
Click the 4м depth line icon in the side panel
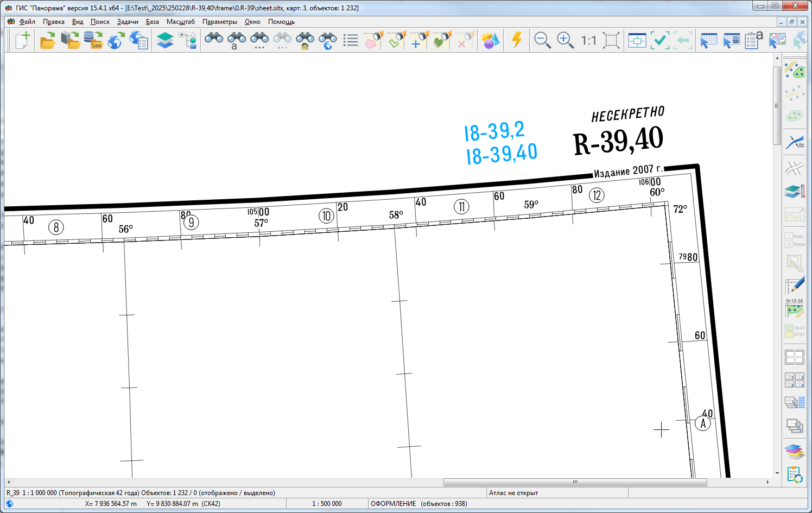click(x=795, y=142)
